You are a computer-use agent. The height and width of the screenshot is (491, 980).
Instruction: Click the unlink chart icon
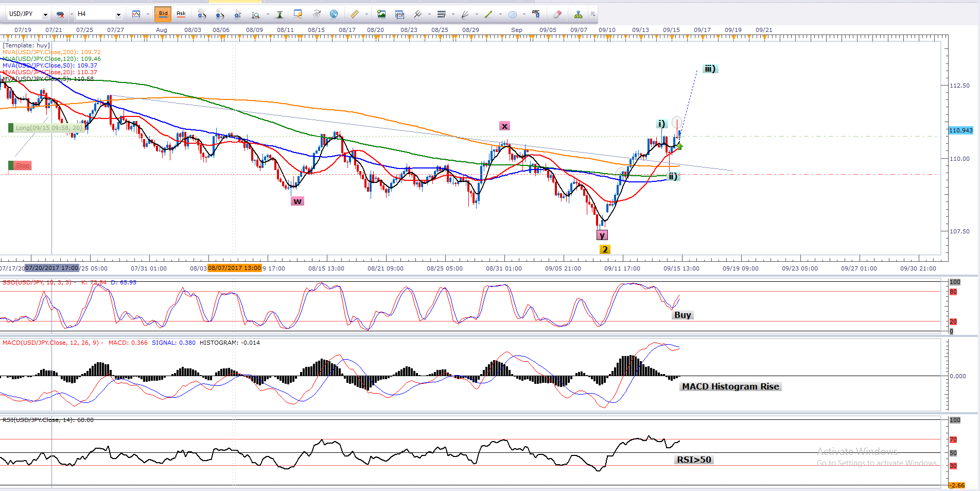click(60, 14)
